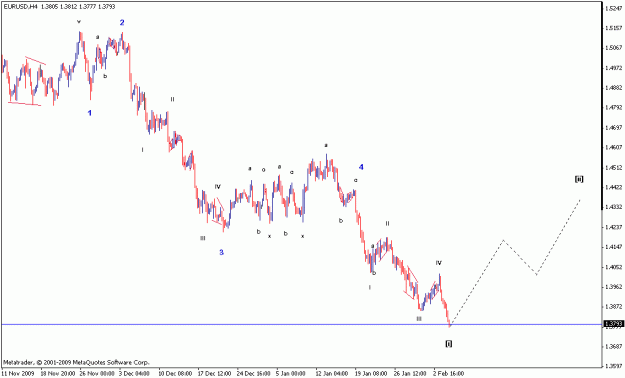Select the 1.4147 price axis label
The height and width of the screenshot is (378, 625).
(614, 247)
